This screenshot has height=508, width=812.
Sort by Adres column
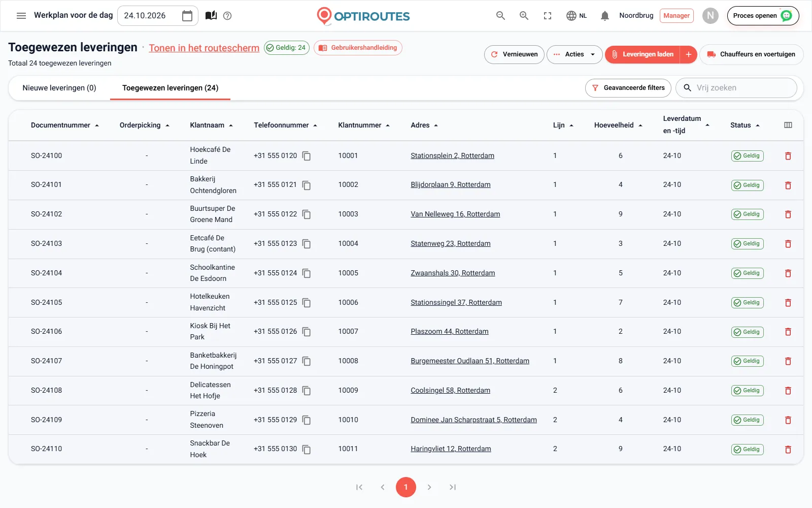click(425, 125)
